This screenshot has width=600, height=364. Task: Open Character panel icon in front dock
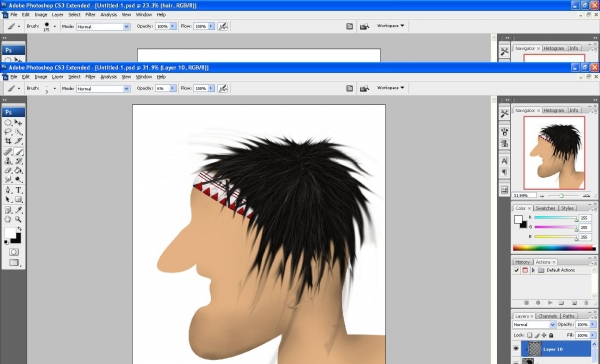tap(504, 161)
